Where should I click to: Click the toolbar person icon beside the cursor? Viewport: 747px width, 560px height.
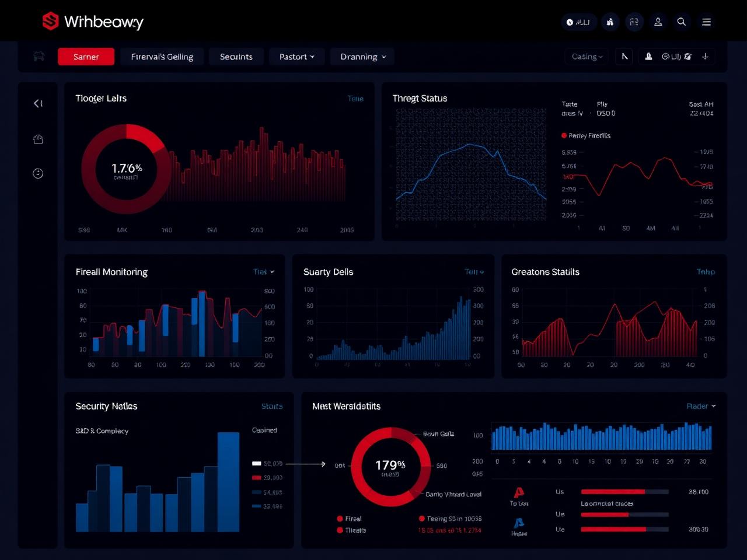(648, 57)
